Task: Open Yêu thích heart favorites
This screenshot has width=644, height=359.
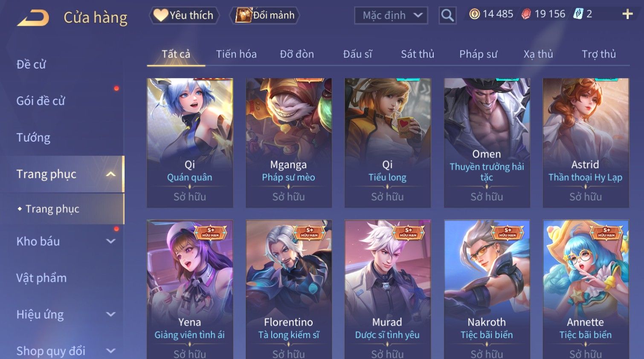Action: [x=184, y=15]
